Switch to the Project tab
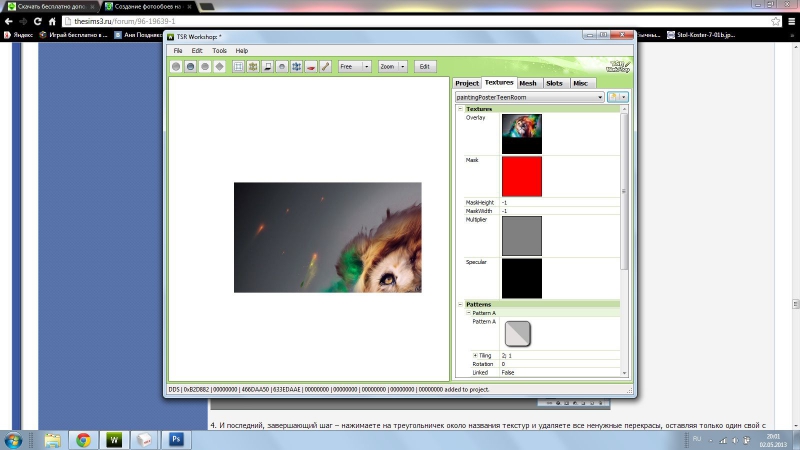This screenshot has width=800, height=450. click(x=467, y=83)
